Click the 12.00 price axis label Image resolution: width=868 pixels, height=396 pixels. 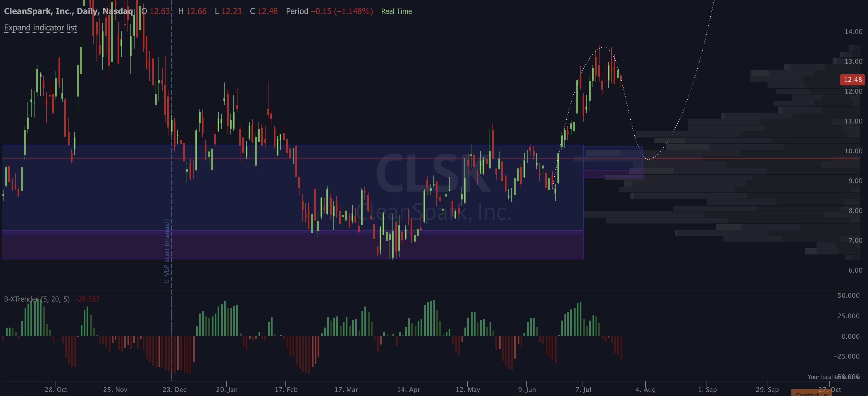853,91
